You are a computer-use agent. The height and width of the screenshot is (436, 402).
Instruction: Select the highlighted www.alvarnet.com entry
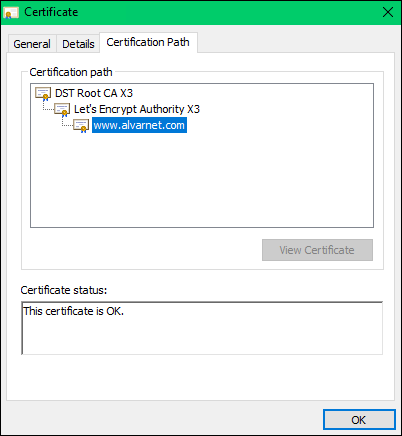click(139, 125)
